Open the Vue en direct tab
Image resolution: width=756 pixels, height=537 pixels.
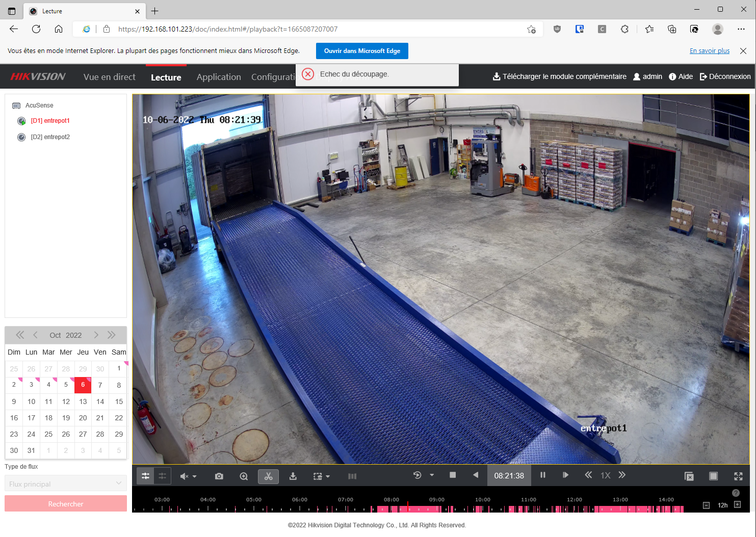tap(110, 77)
